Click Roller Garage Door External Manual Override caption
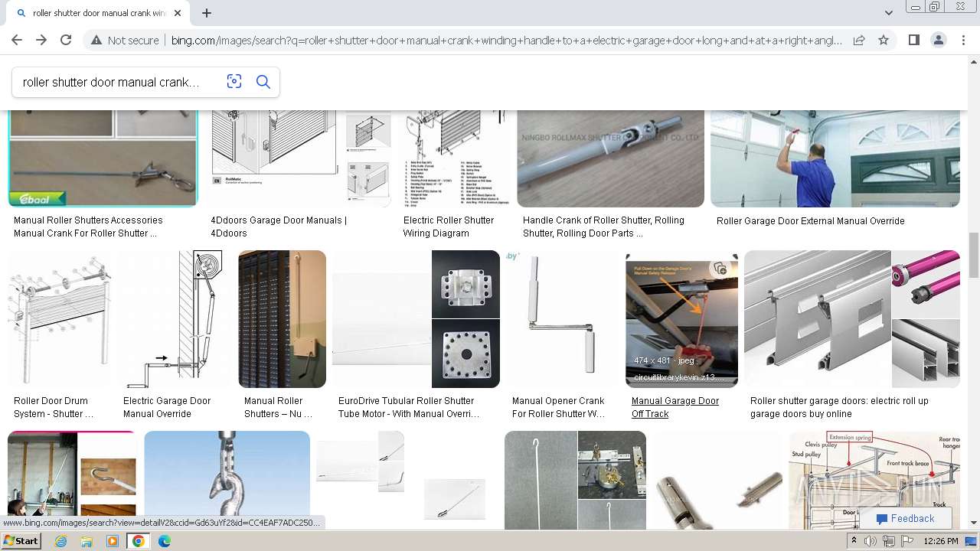 (x=810, y=221)
